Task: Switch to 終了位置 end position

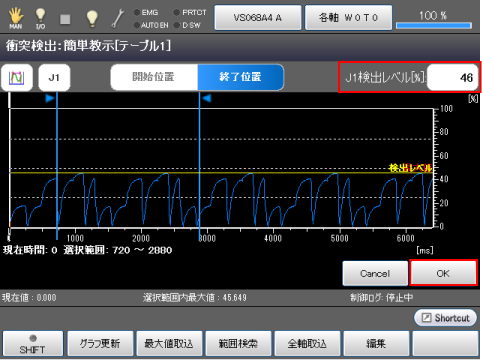Action: [241, 77]
